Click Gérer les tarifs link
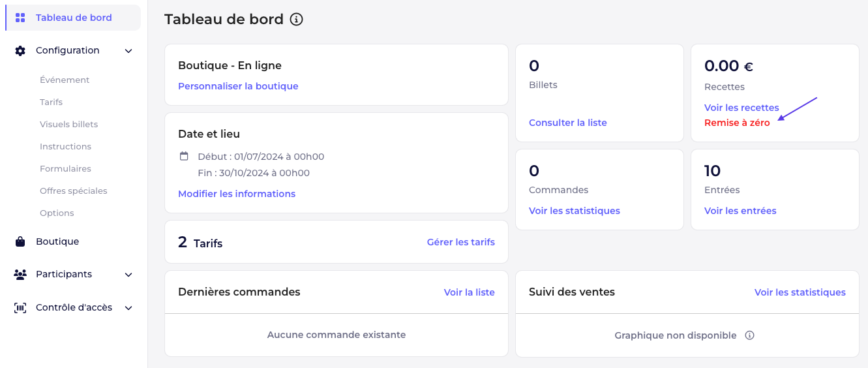The image size is (868, 368). [460, 242]
